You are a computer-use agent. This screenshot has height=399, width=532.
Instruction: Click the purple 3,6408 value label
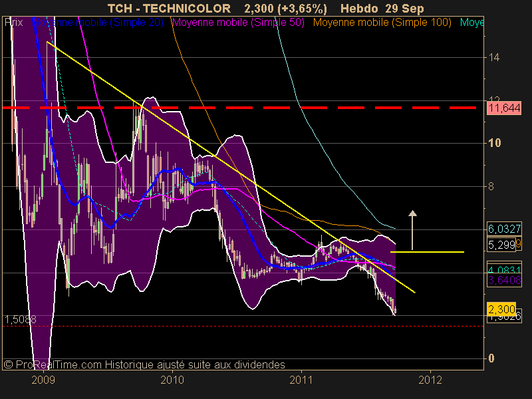[504, 280]
